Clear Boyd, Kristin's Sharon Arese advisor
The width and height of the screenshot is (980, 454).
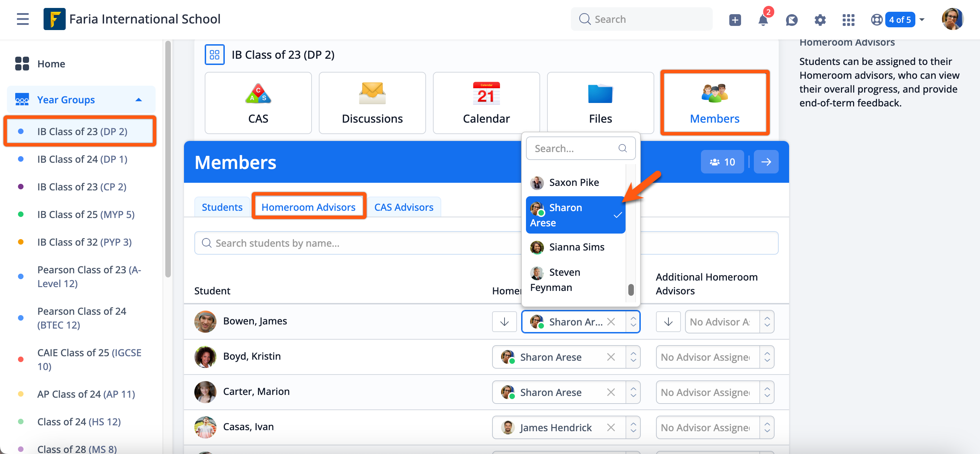pos(611,357)
